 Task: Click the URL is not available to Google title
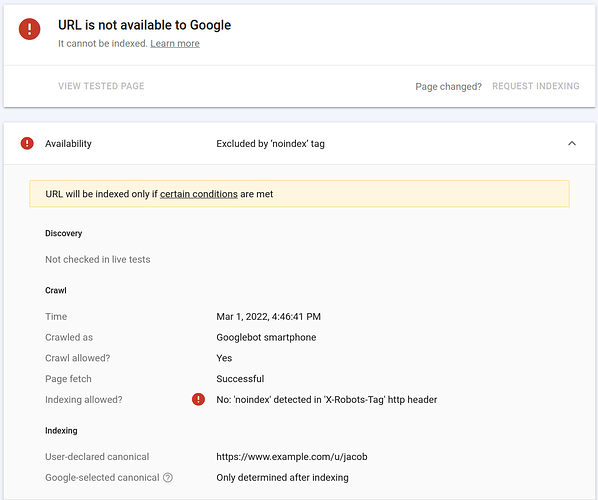pyautogui.click(x=145, y=25)
